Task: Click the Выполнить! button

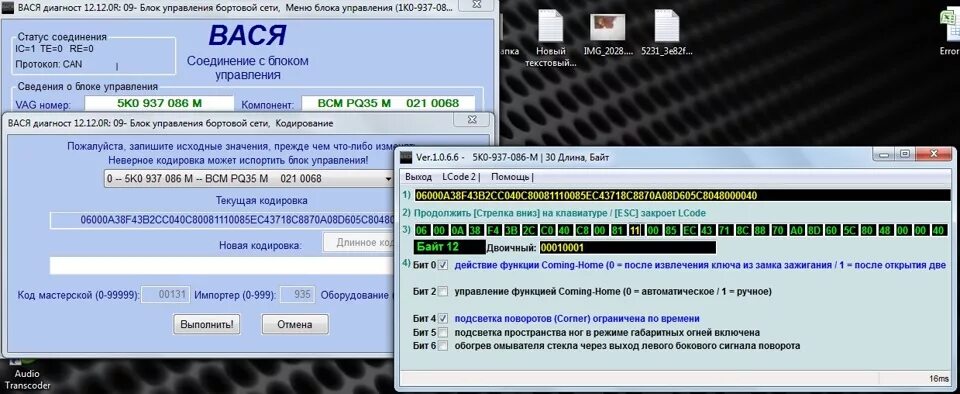Action: pyautogui.click(x=207, y=324)
